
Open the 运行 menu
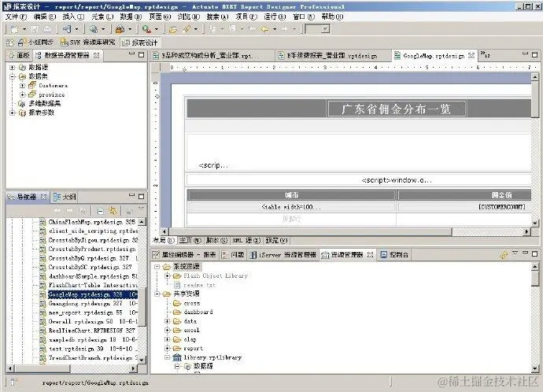tap(275, 17)
